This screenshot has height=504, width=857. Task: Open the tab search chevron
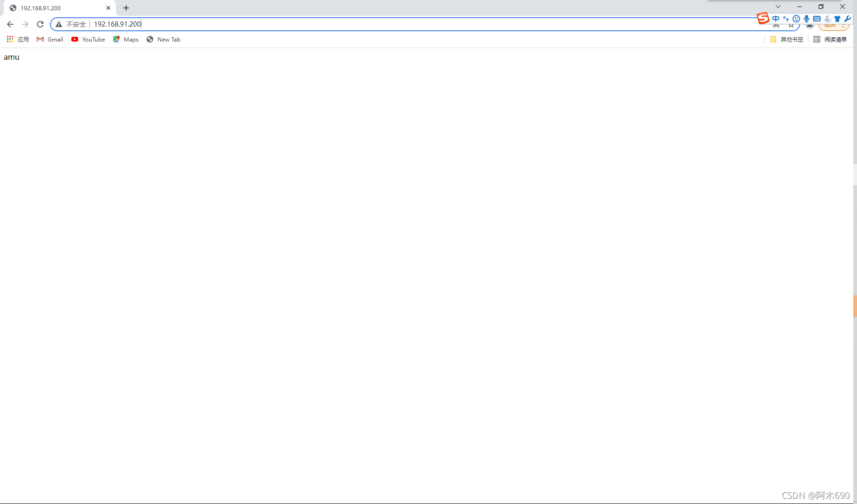pyautogui.click(x=778, y=7)
